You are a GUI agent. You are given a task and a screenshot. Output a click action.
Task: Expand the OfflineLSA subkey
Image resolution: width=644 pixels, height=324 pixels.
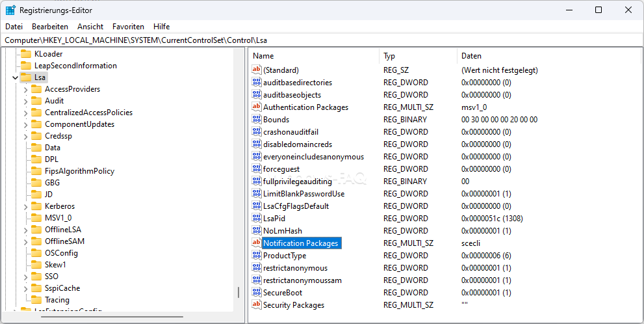click(26, 230)
